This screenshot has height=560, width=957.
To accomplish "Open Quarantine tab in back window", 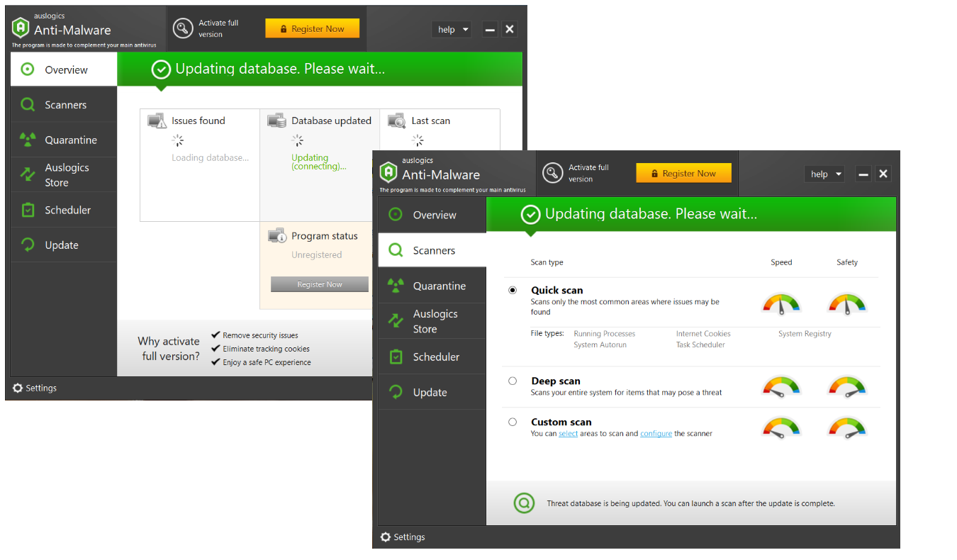I will click(x=64, y=140).
